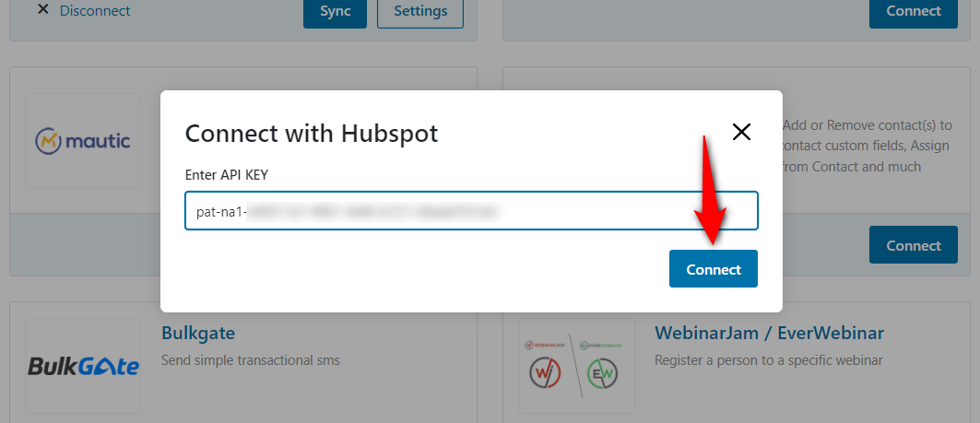Click the Connect with Hubspot dialog heading
The height and width of the screenshot is (423, 980).
point(312,133)
